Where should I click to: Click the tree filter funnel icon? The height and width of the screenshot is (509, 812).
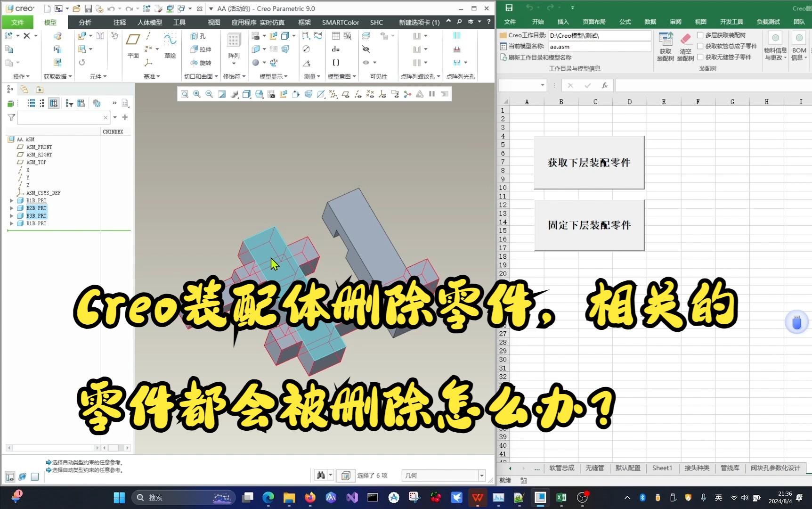tap(11, 117)
